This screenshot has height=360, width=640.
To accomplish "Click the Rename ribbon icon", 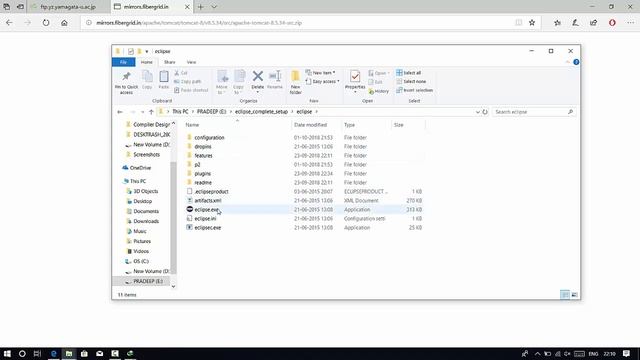I will tap(275, 80).
